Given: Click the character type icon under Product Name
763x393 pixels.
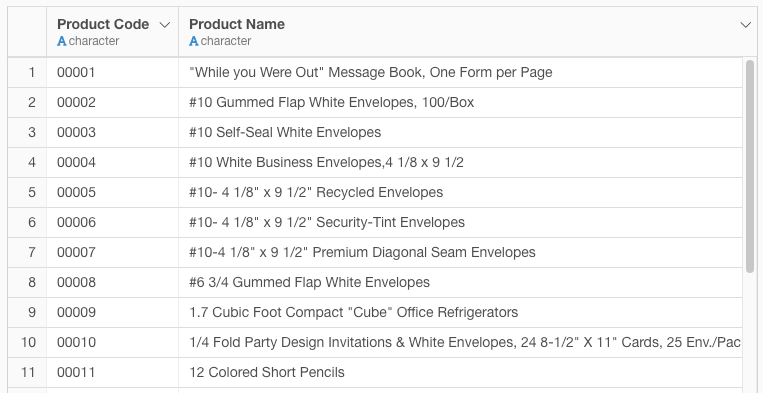Looking at the screenshot, I should pyautogui.click(x=194, y=41).
